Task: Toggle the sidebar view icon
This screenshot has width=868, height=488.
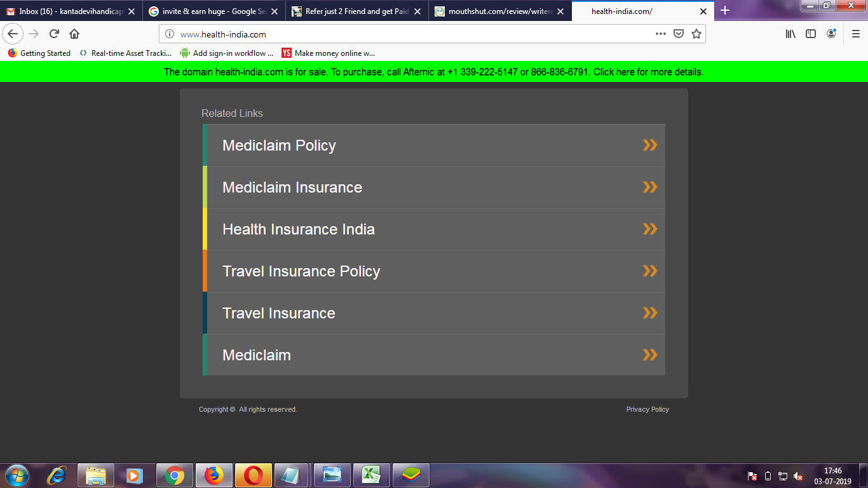Action: click(x=811, y=34)
